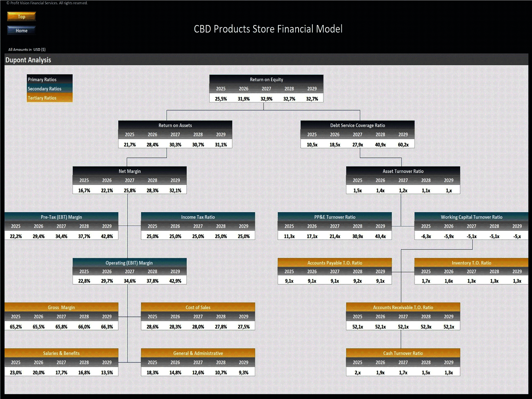This screenshot has height=399, width=532.
Task: Click the Home navigation button
Action: click(21, 30)
